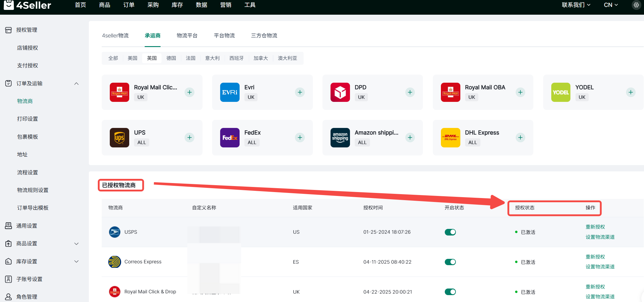This screenshot has height=302, width=644.
Task: Click 重新授权 link for USPS
Action: 595,227
